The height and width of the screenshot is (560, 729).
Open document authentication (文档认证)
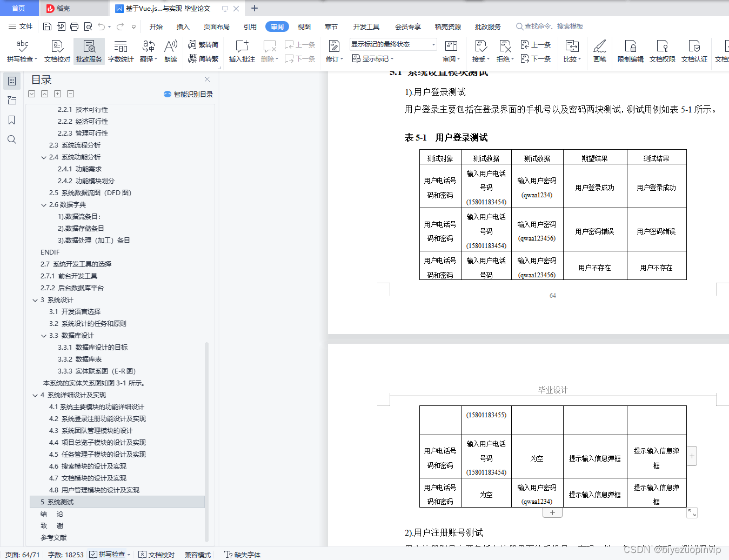pos(694,51)
